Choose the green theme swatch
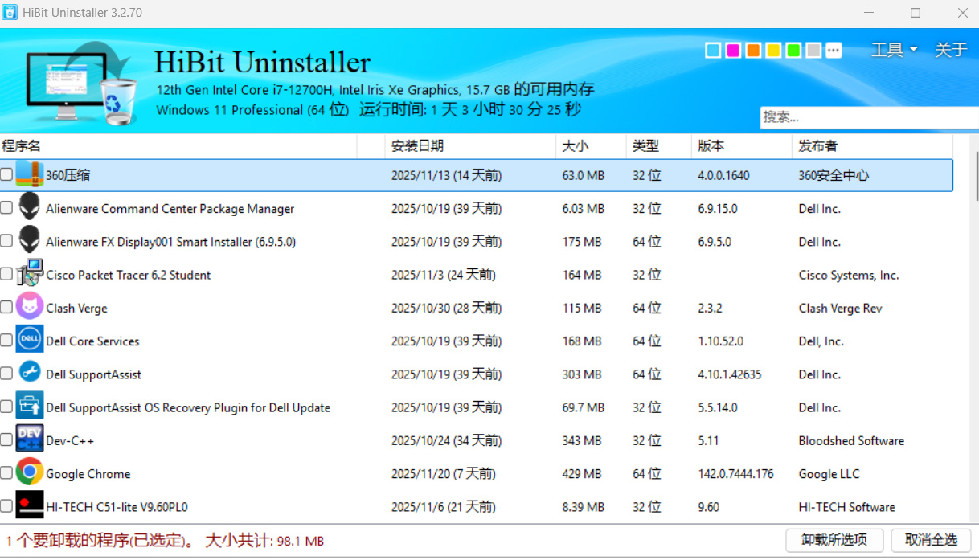Screen dimensions: 979x560 [x=793, y=51]
